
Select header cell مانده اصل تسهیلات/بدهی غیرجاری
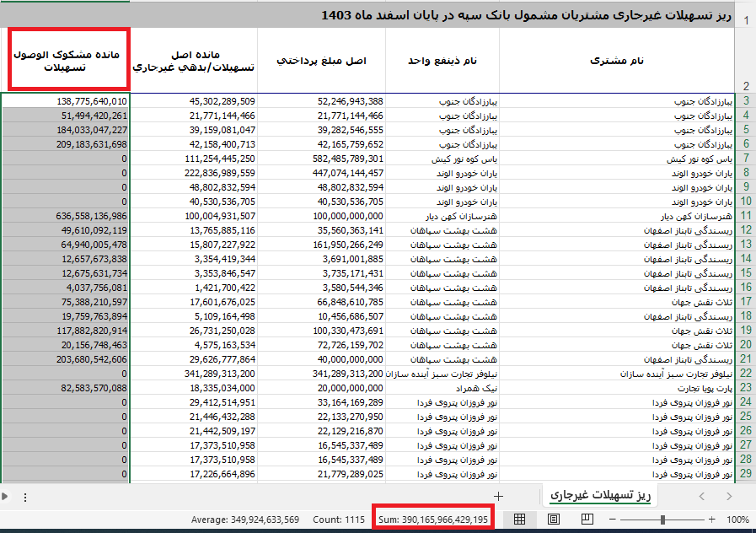[x=194, y=60]
